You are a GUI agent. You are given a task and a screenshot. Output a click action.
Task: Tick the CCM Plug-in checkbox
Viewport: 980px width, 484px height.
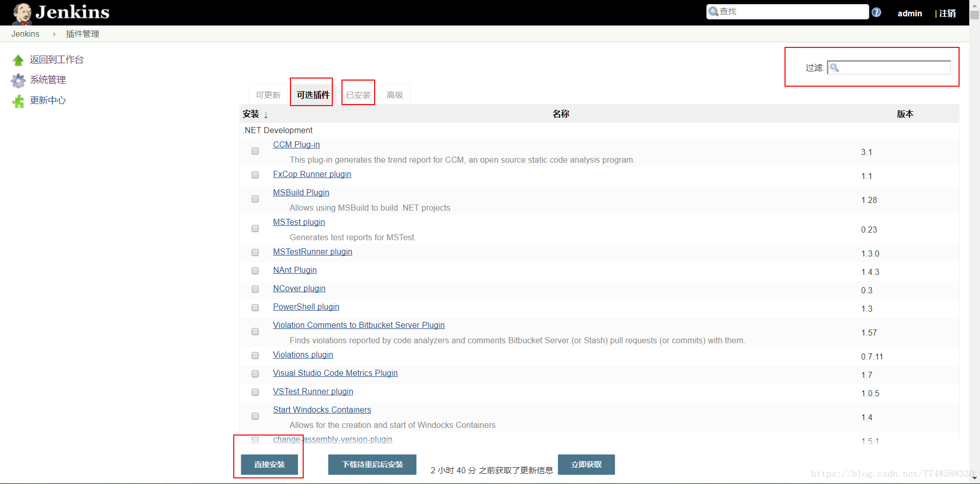[x=255, y=151]
